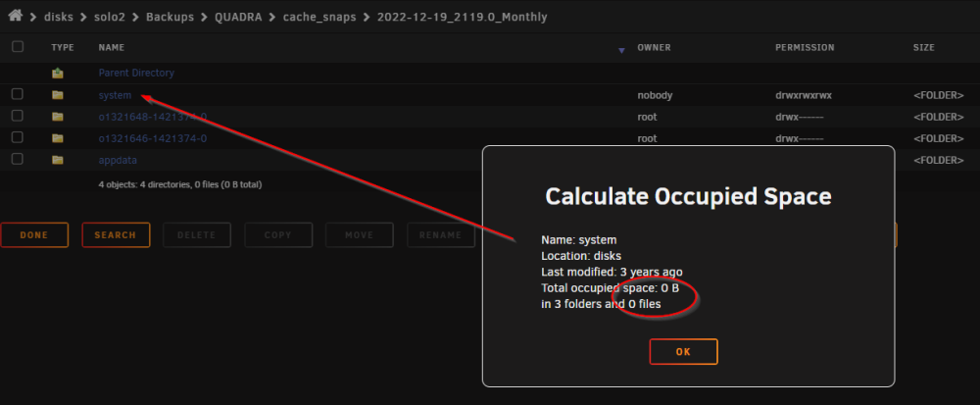980x405 pixels.
Task: Click the Parent Directory up-arrow icon
Action: pyautogui.click(x=58, y=74)
